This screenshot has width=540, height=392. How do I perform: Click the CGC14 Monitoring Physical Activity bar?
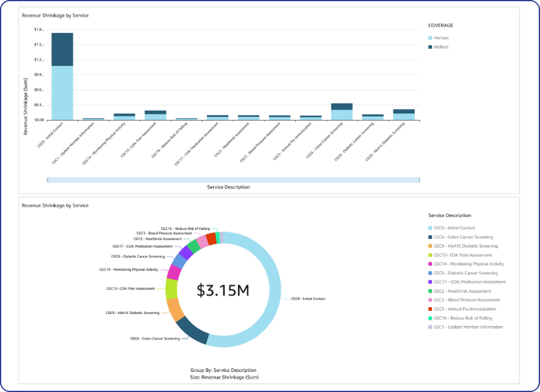(x=124, y=116)
